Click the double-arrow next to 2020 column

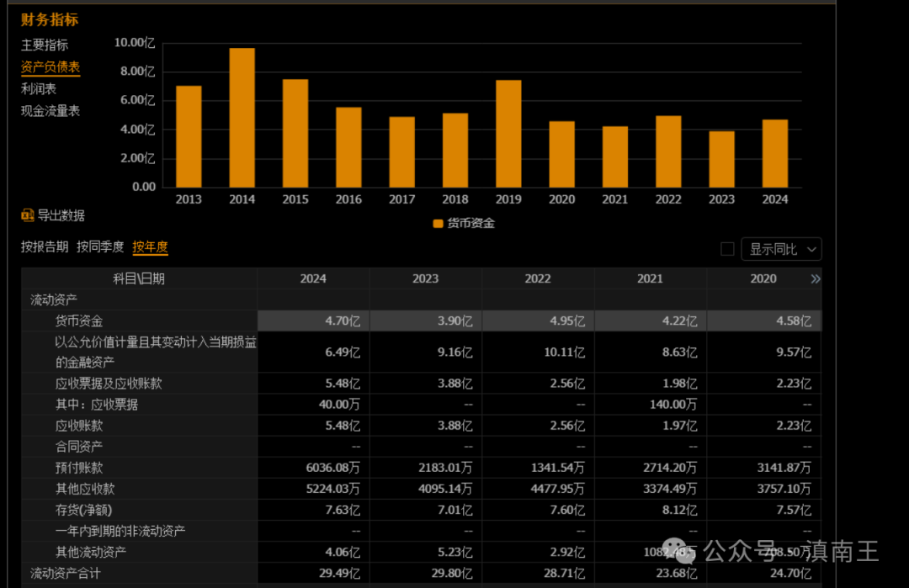(815, 279)
